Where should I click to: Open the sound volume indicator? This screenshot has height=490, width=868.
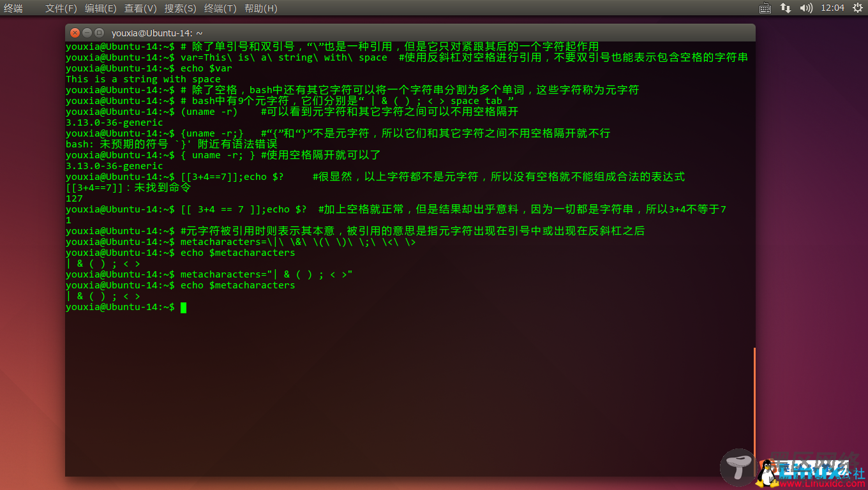tap(806, 8)
